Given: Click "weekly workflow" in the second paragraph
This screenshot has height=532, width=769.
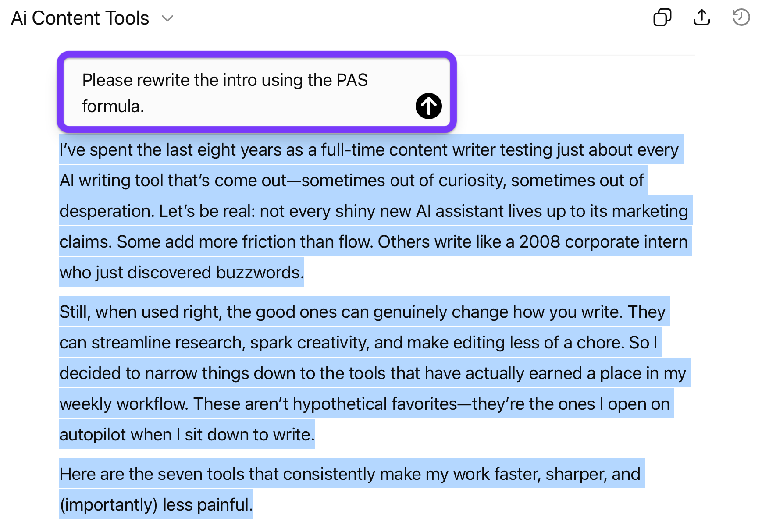Looking at the screenshot, I should tap(124, 404).
